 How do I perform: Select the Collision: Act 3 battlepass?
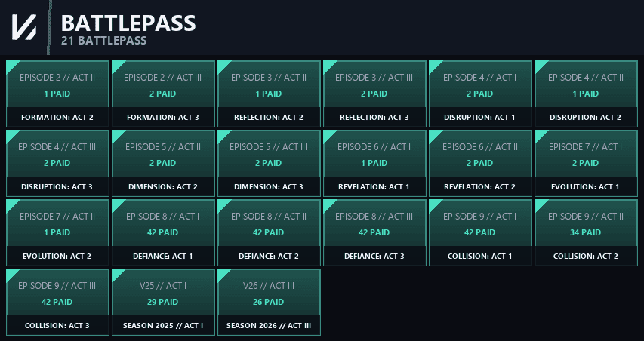pyautogui.click(x=57, y=302)
